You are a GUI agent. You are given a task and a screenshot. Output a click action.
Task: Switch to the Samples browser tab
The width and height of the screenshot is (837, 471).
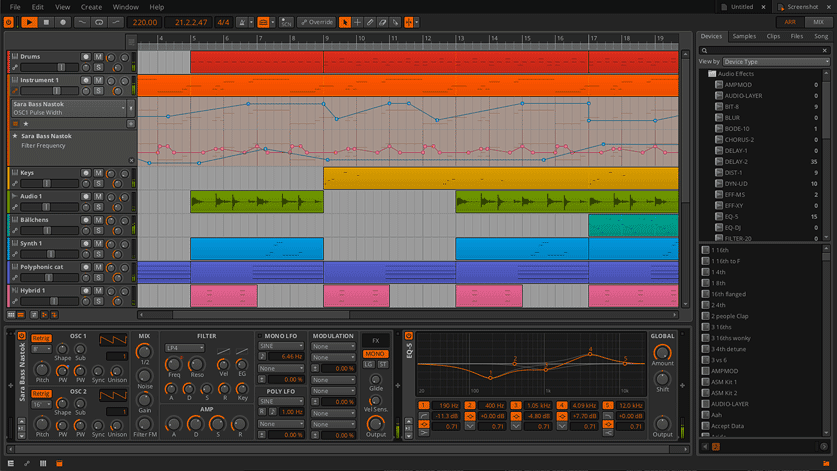point(744,36)
